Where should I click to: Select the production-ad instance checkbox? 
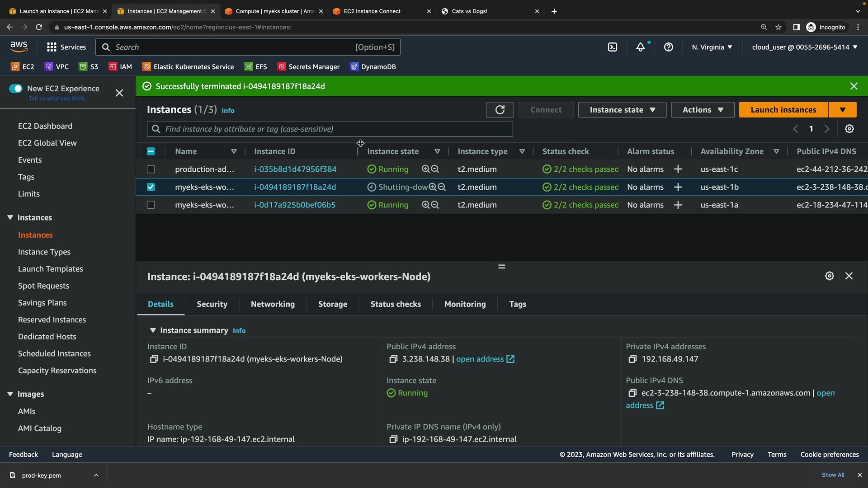[151, 169]
